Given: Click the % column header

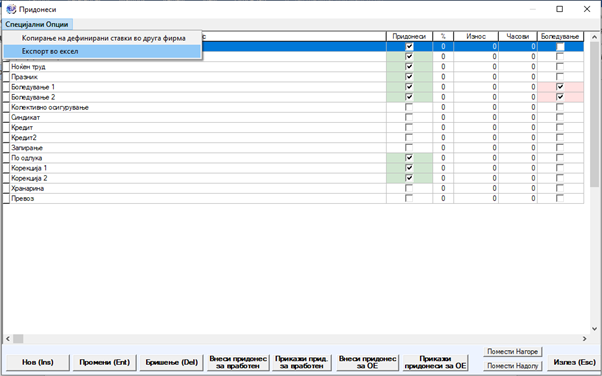Looking at the screenshot, I should (443, 36).
